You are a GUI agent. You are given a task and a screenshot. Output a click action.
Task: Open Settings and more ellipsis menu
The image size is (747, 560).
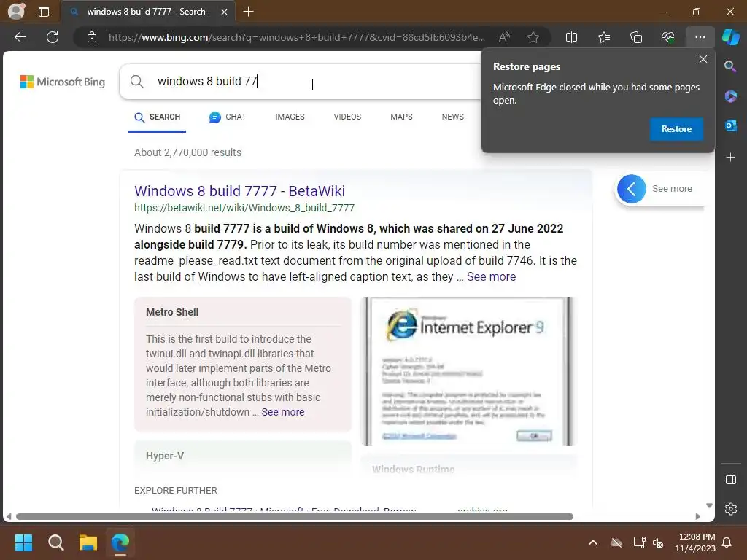[700, 37]
